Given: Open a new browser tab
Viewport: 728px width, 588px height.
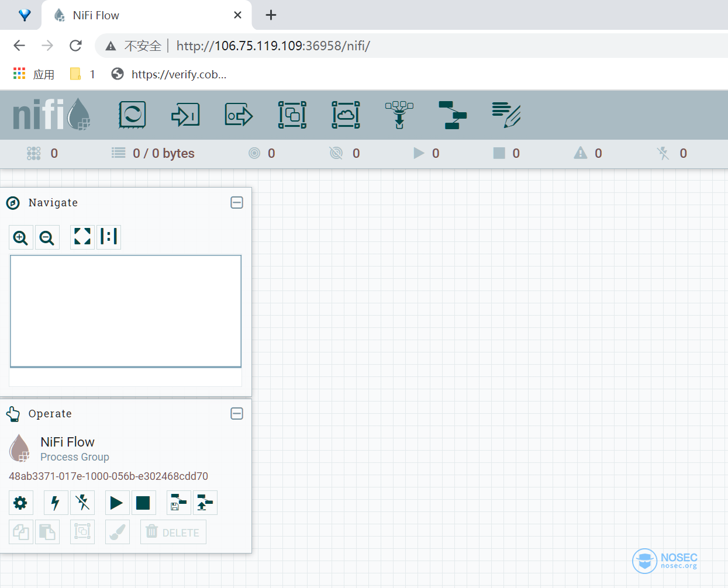Looking at the screenshot, I should click(271, 15).
